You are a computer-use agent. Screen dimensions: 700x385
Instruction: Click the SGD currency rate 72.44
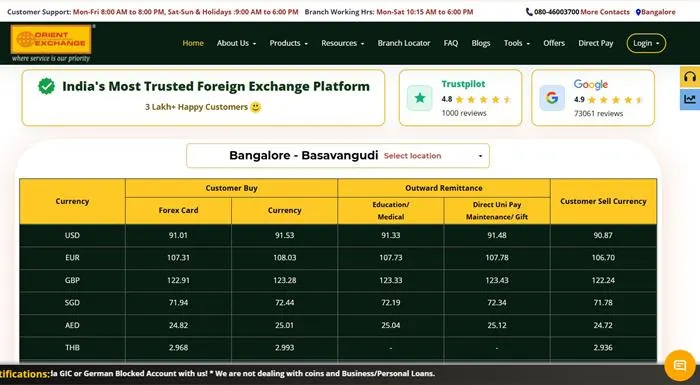tap(284, 303)
